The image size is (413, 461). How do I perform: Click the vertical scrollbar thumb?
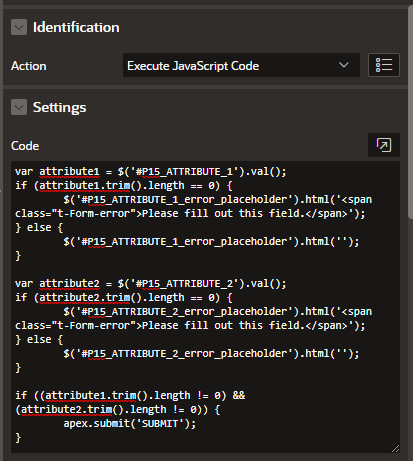click(410, 112)
